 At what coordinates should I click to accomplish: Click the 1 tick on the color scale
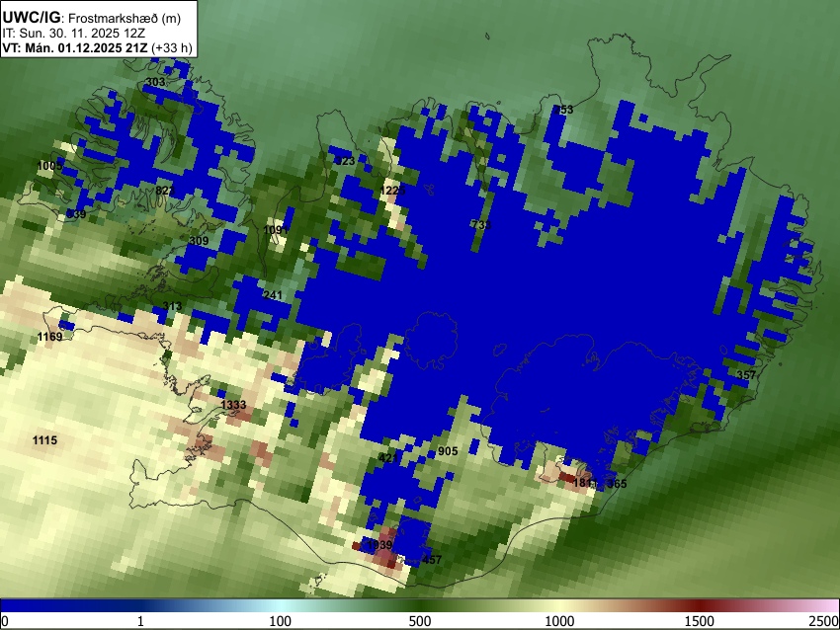tap(141, 621)
